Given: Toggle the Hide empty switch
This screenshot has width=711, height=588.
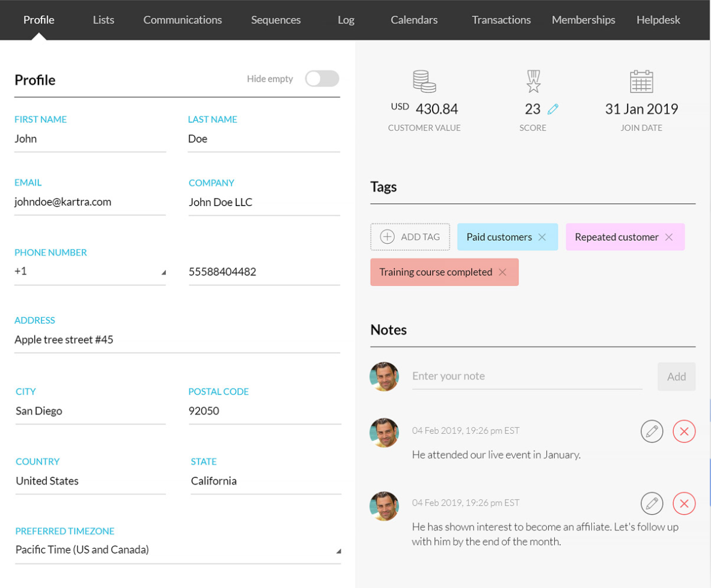Looking at the screenshot, I should point(322,79).
